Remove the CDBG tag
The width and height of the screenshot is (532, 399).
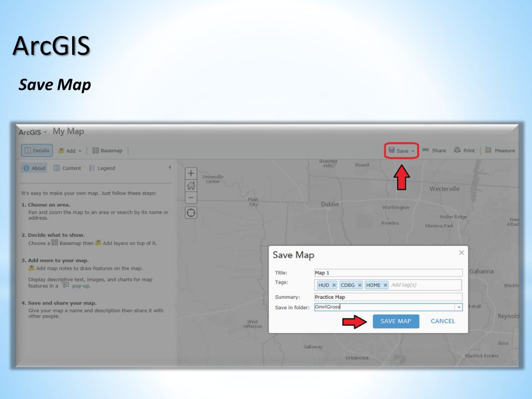[360, 285]
